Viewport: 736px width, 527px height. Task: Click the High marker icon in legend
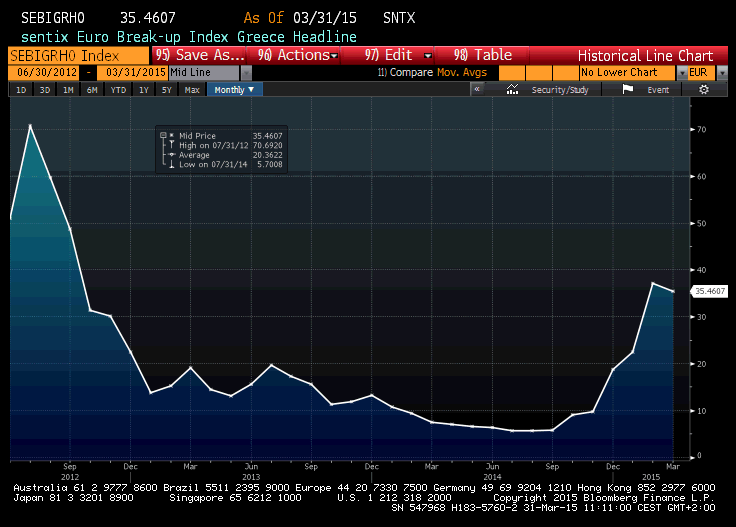(x=172, y=145)
